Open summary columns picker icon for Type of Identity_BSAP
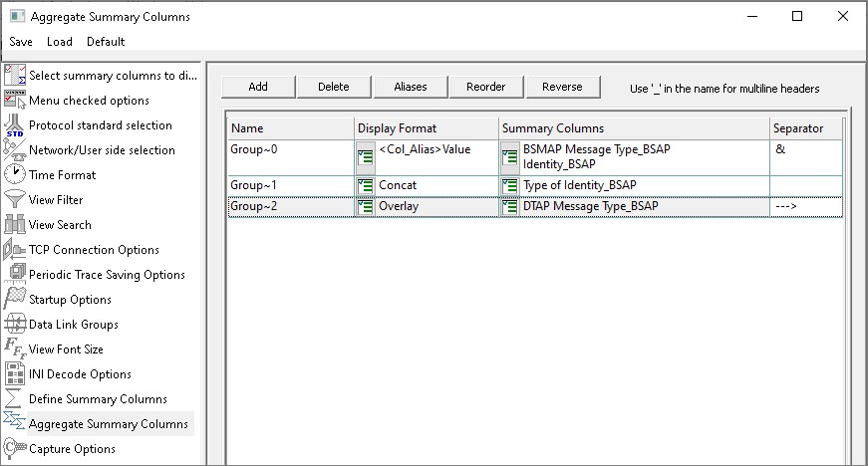The height and width of the screenshot is (466, 868). click(510, 186)
